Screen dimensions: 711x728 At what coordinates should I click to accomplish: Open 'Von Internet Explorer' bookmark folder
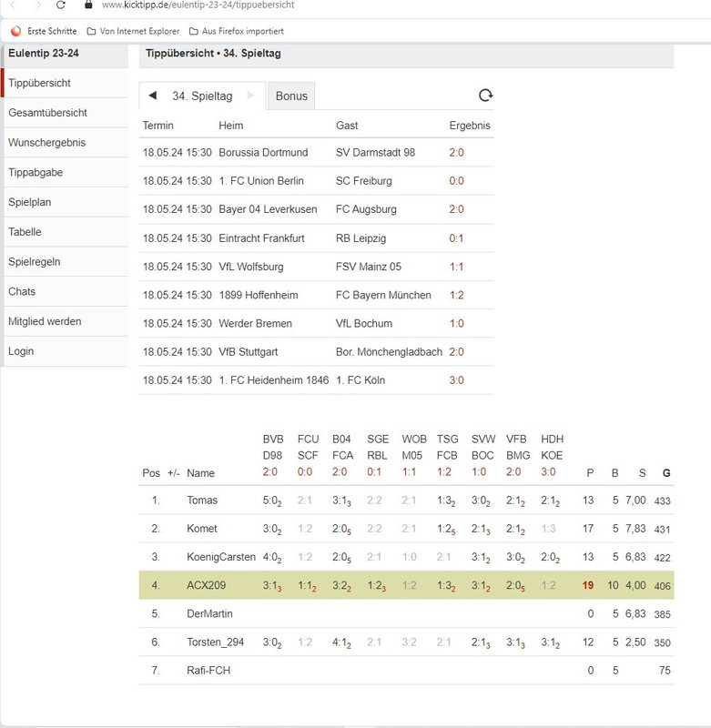pyautogui.click(x=133, y=31)
